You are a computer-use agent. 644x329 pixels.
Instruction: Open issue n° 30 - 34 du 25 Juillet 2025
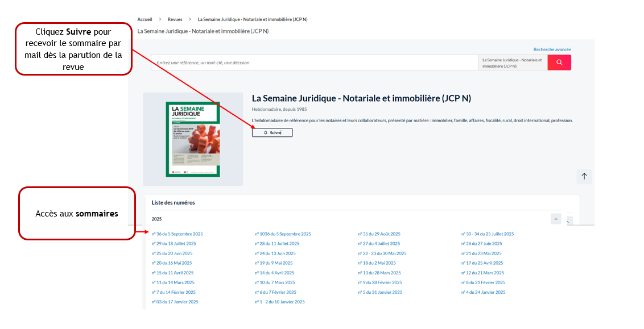pyautogui.click(x=488, y=234)
